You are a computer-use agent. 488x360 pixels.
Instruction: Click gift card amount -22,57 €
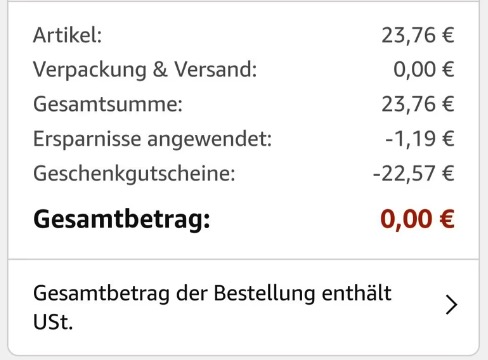point(413,173)
